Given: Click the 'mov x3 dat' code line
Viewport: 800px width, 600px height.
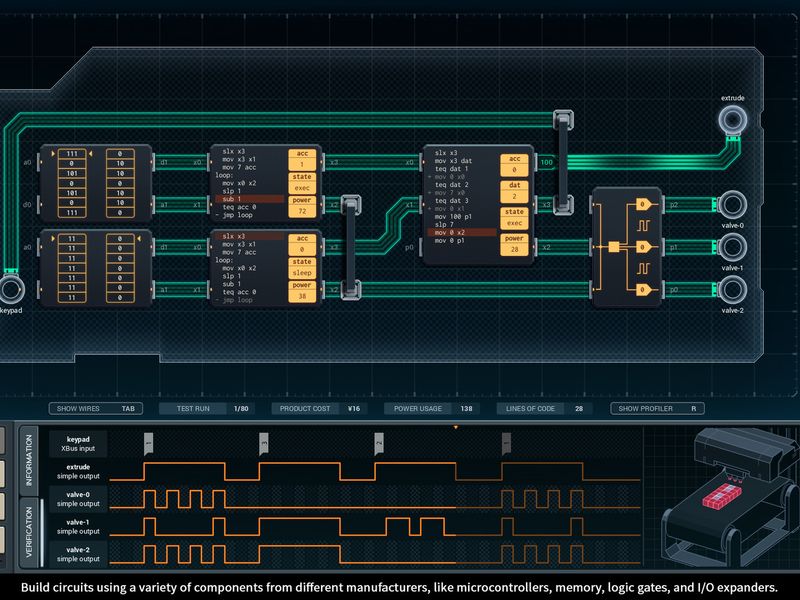Looking at the screenshot, I should (453, 161).
